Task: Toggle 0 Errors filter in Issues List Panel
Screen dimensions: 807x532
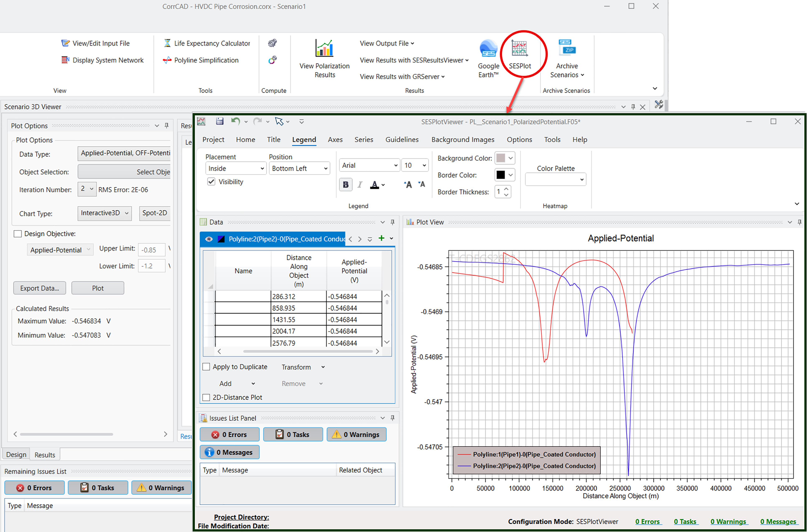Action: pos(229,434)
